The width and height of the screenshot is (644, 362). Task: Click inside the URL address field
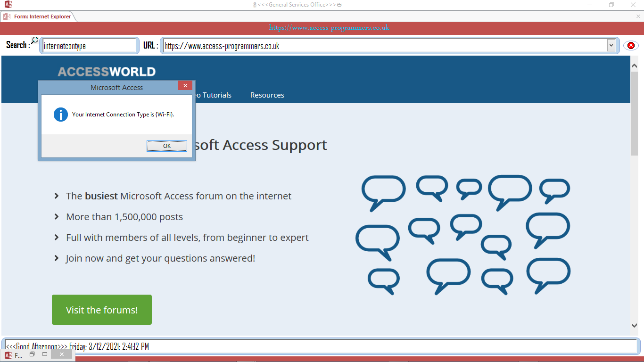[385, 46]
